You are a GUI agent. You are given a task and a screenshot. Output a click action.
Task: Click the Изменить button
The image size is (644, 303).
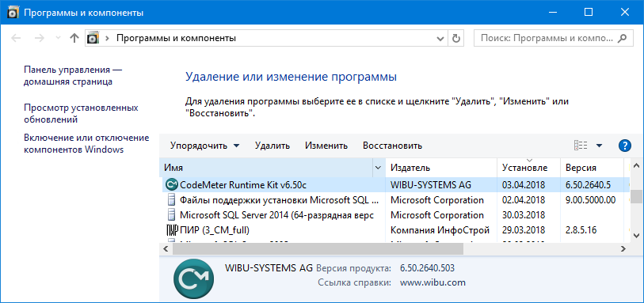[326, 146]
